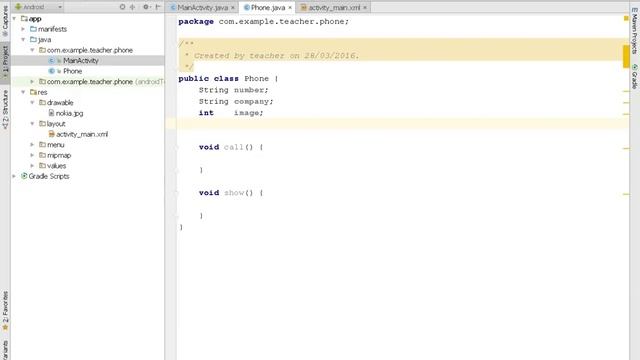
Task: Select activity_main.xml in layout folder
Action: point(82,135)
